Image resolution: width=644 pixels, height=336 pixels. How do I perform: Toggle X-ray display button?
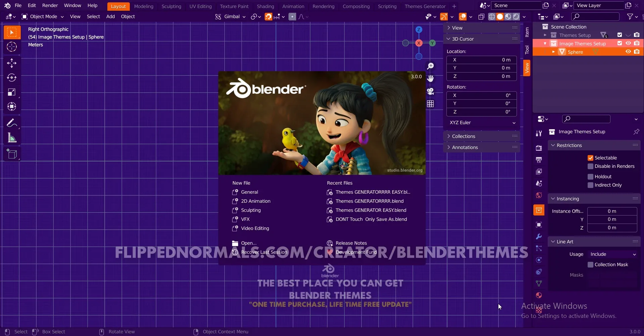coord(481,17)
